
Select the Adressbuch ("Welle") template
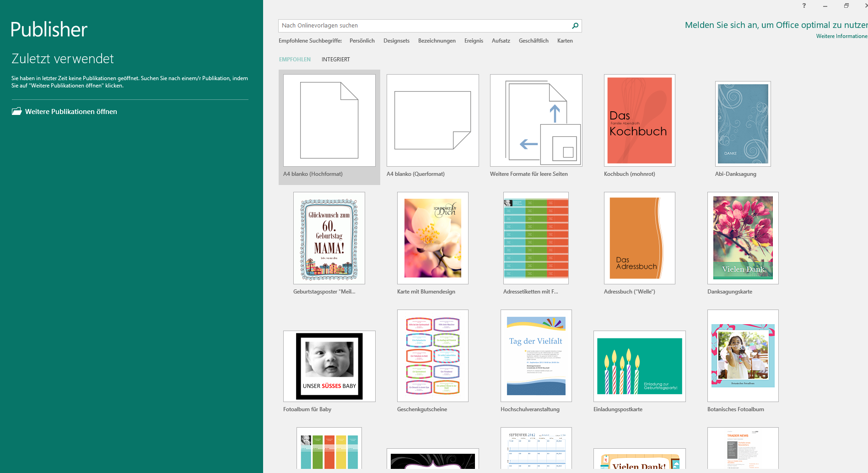[x=639, y=238]
